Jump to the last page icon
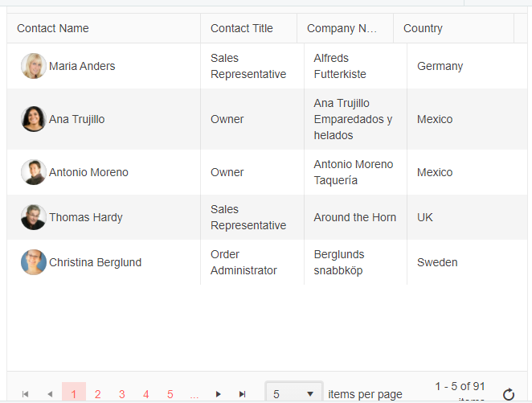The width and height of the screenshot is (532, 403). tap(242, 394)
